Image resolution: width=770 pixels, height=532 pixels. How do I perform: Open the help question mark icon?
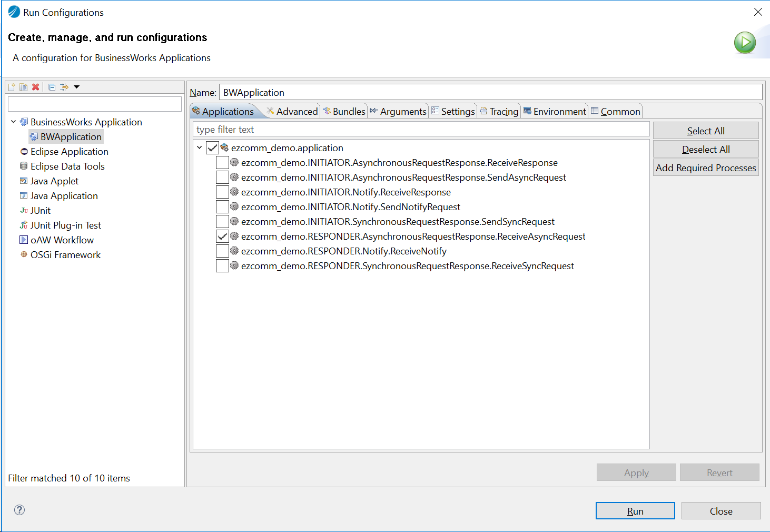19,510
